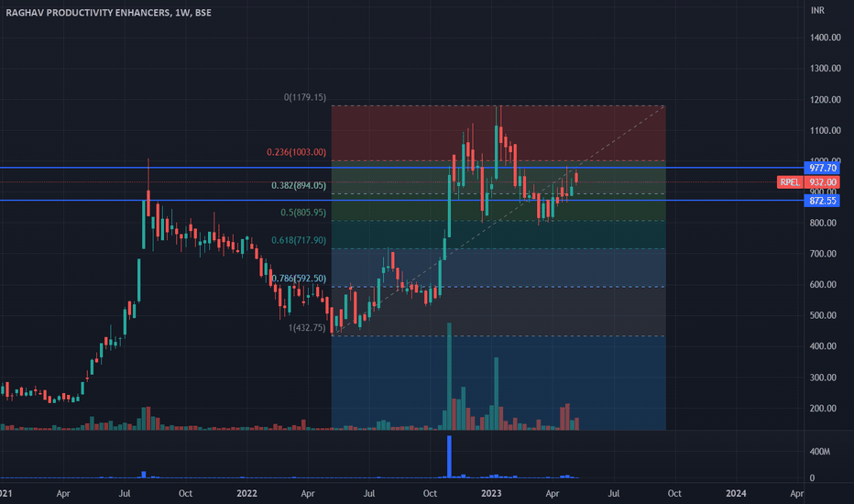Click the 1200.00 price axis value
The height and width of the screenshot is (504, 854).
tap(825, 100)
